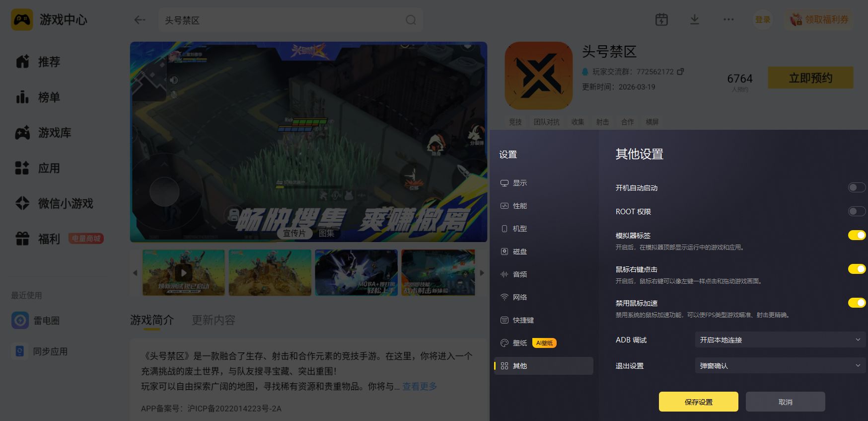Open the calendar check-in icon

pyautogui.click(x=661, y=19)
